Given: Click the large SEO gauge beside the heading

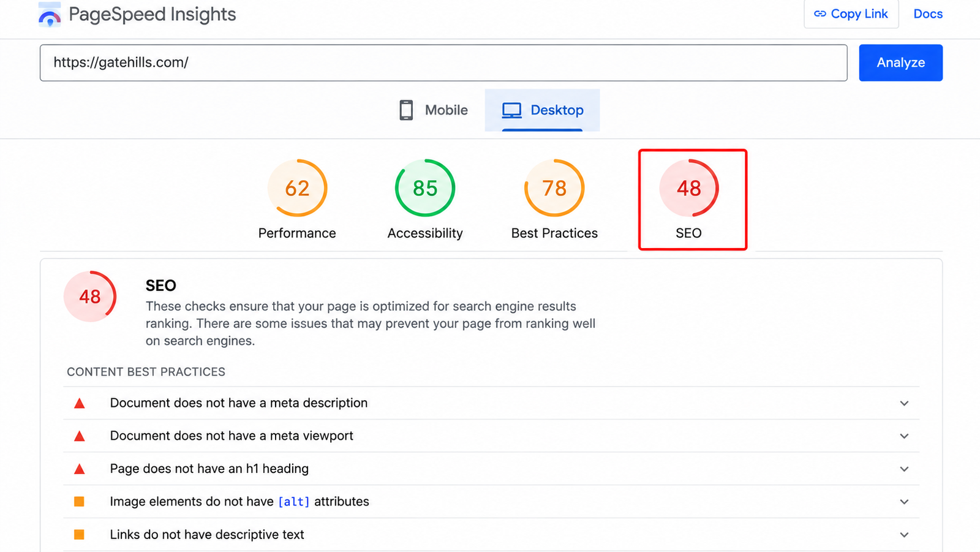Looking at the screenshot, I should point(90,297).
